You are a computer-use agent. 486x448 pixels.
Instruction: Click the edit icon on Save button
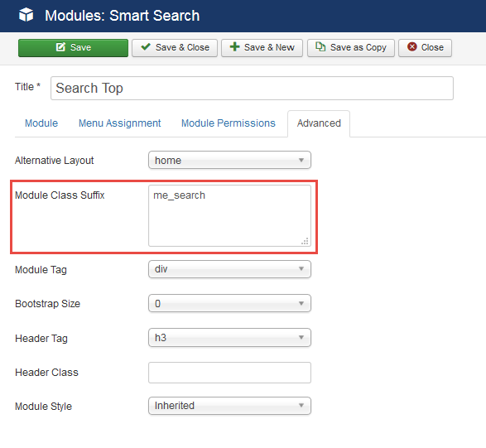point(60,47)
